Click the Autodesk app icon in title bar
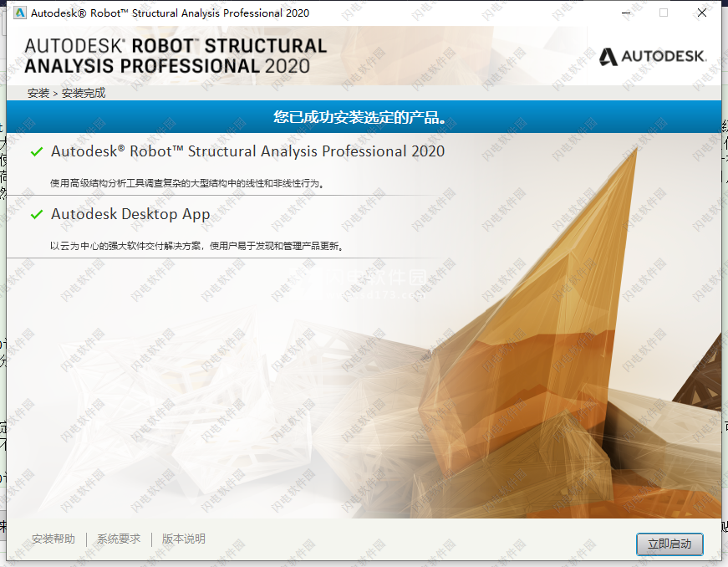 (x=20, y=13)
